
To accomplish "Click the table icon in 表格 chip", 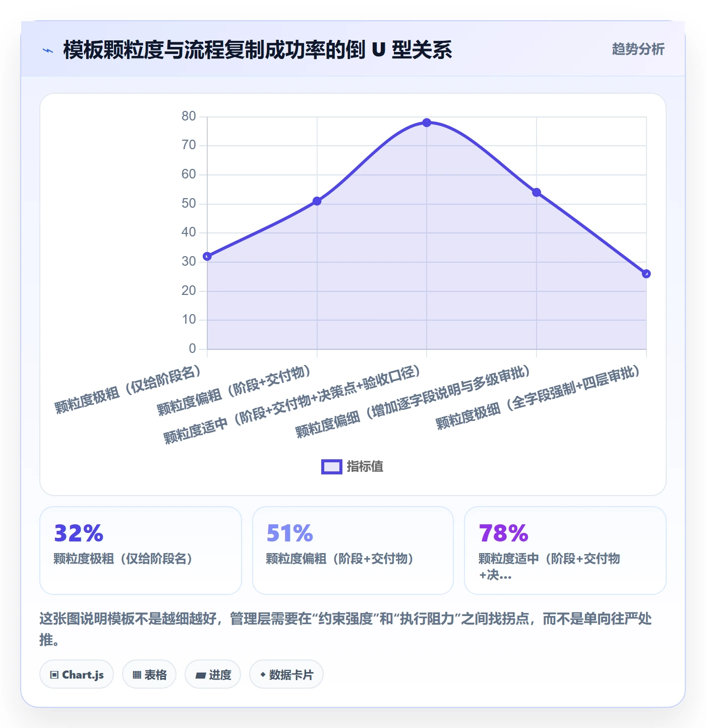I will click(x=137, y=675).
